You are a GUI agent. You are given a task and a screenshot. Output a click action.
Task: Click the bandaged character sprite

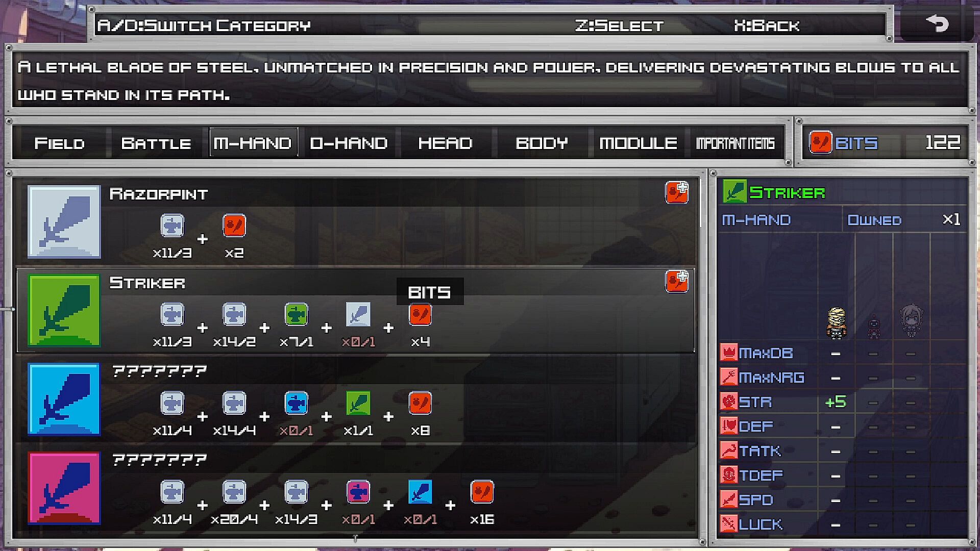click(836, 322)
